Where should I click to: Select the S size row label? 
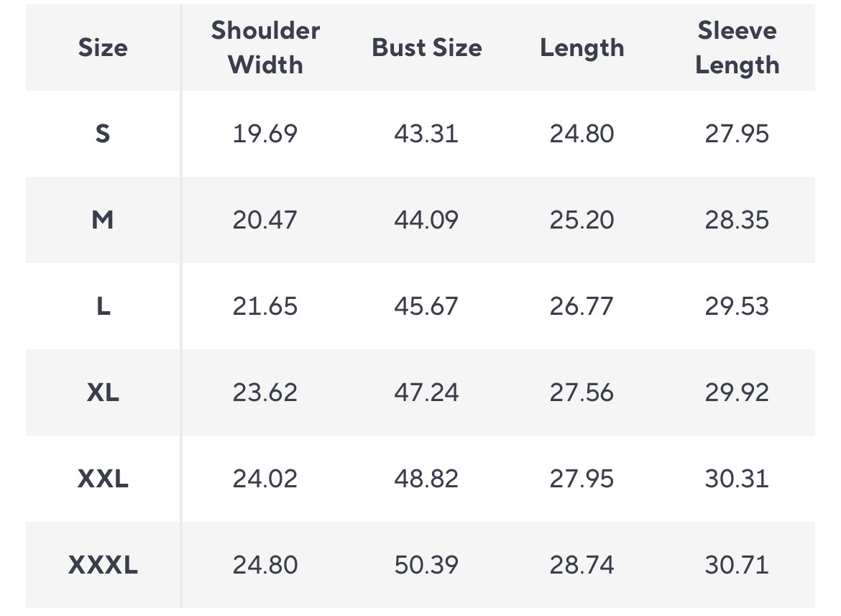point(103,134)
